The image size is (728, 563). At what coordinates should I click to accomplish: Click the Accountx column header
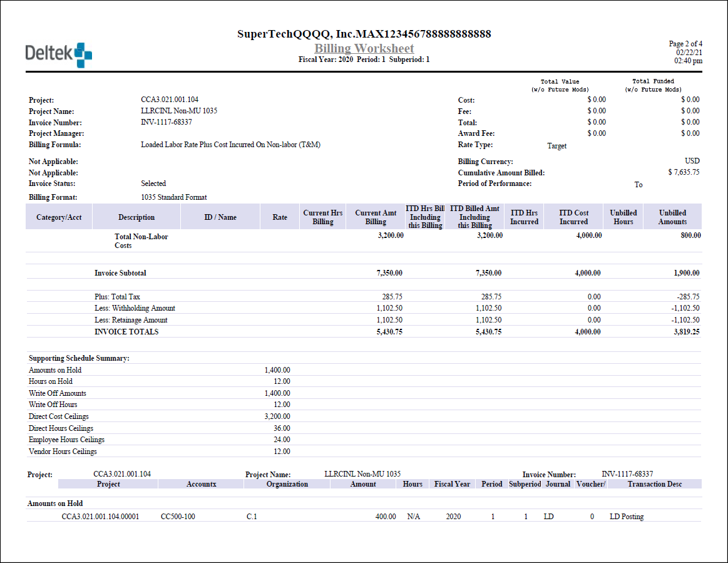[x=202, y=484]
